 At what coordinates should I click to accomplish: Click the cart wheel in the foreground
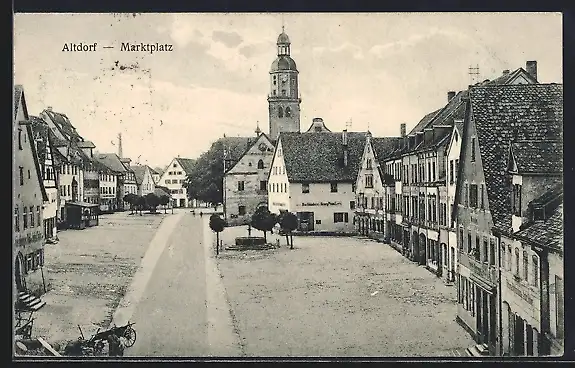tap(129, 336)
